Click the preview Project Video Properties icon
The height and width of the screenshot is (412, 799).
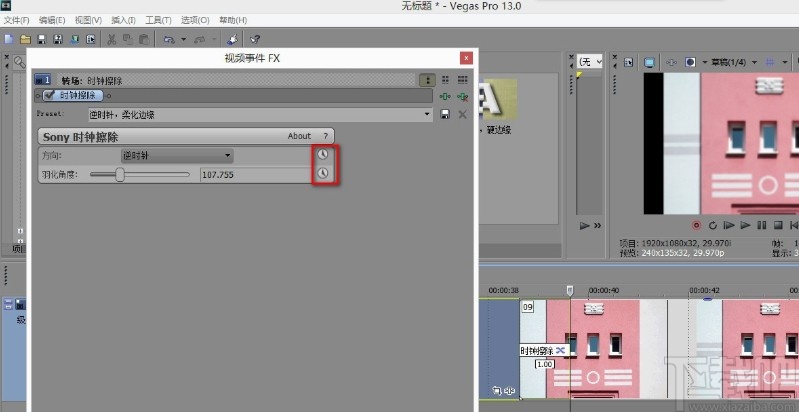coord(629,62)
